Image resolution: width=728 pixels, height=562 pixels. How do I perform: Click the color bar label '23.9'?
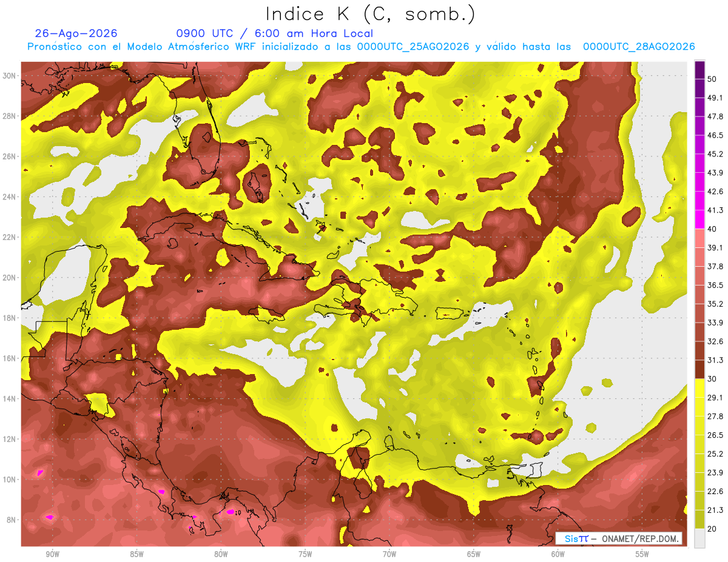click(x=715, y=473)
